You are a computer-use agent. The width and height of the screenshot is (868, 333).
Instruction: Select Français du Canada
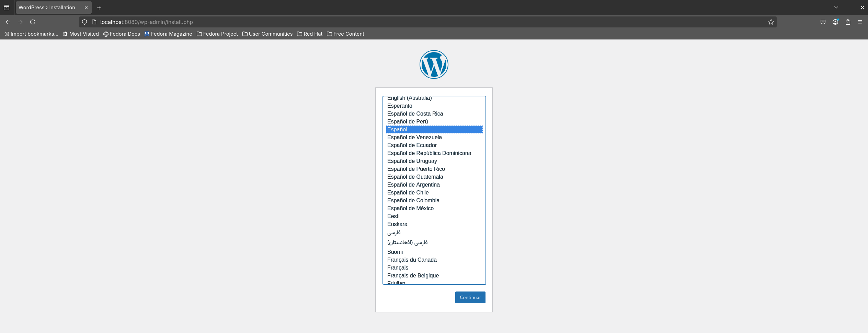[434, 260]
